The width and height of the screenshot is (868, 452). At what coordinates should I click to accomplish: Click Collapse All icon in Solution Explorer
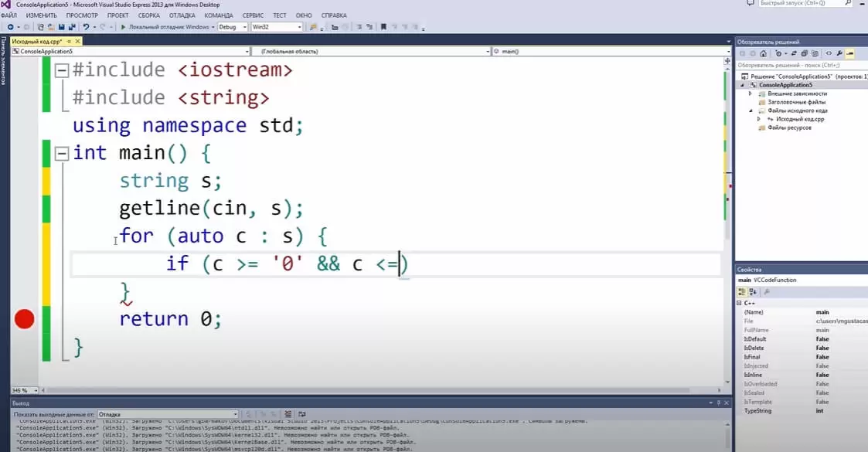coord(805,53)
